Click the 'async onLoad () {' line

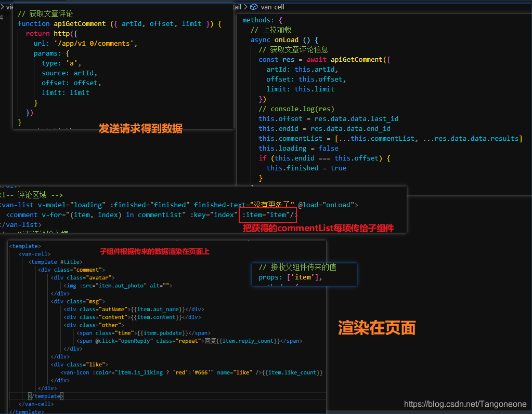click(284, 39)
